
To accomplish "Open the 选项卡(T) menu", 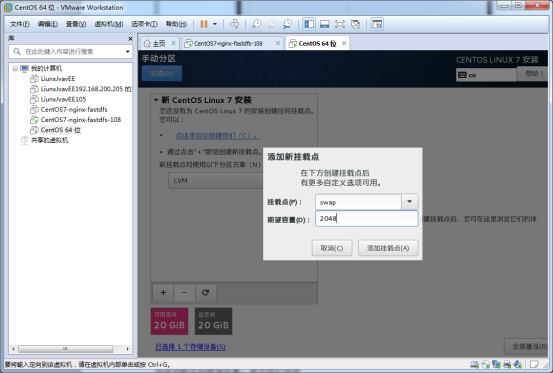I will click(144, 24).
